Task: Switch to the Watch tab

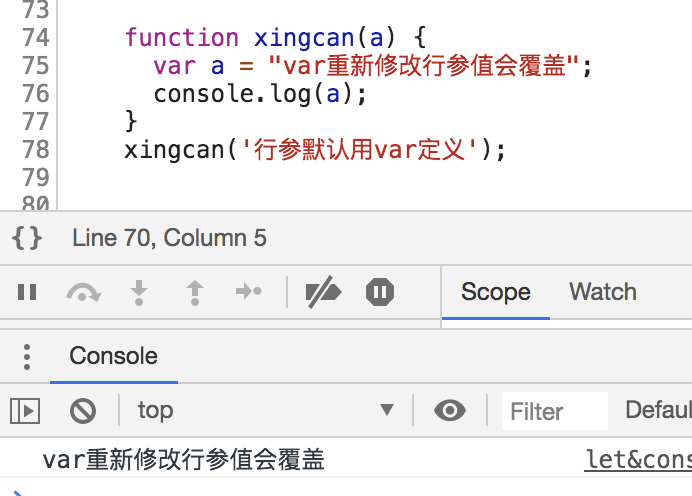Action: click(603, 292)
